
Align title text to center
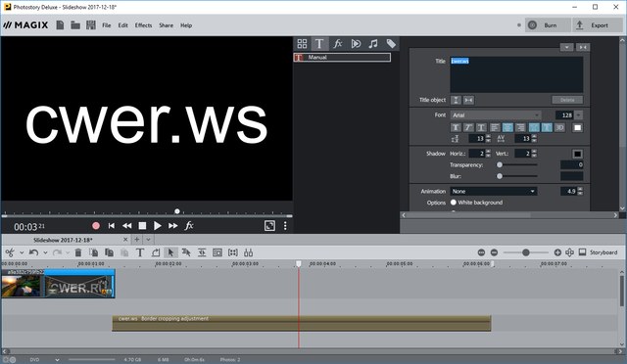(x=507, y=127)
